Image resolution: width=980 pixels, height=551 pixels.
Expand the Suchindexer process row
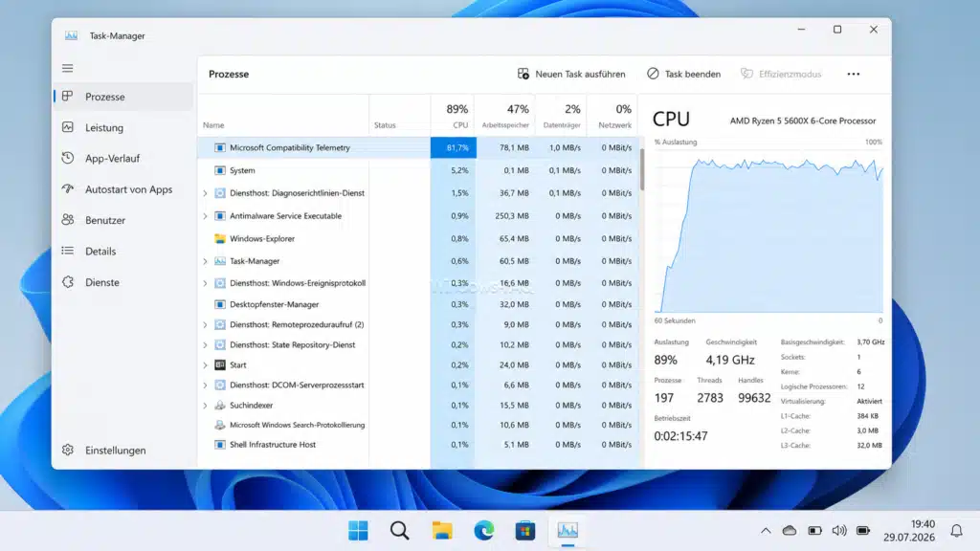tap(205, 406)
